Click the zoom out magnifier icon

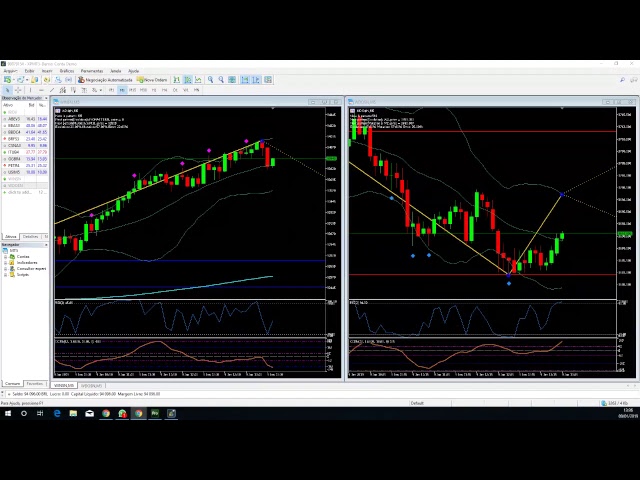pos(221,80)
